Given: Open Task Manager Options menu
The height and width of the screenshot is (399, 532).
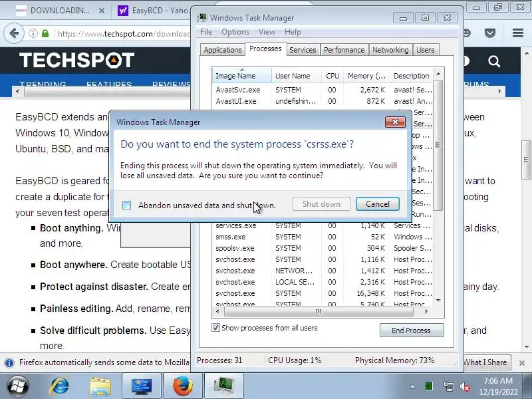Looking at the screenshot, I should pos(235,32).
